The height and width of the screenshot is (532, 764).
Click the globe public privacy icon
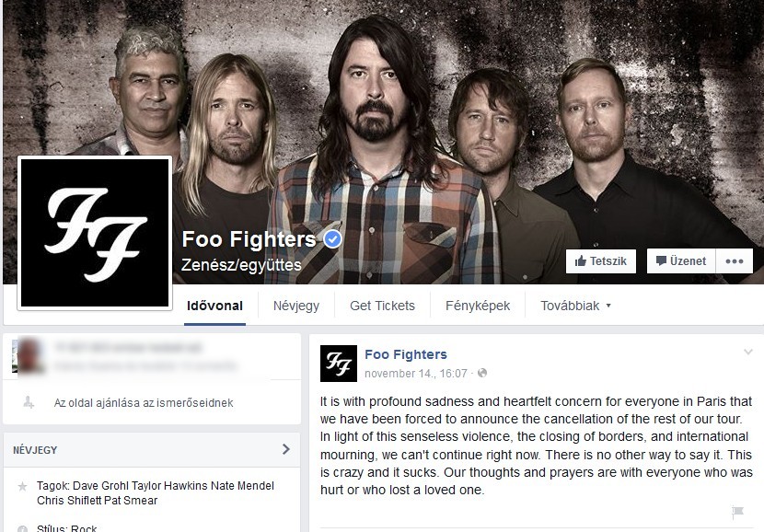coord(482,373)
